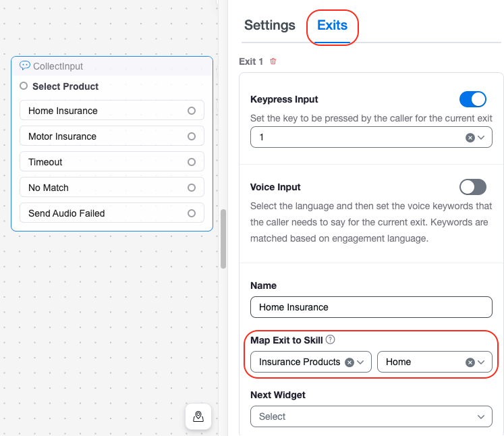This screenshot has width=504, height=436.
Task: Click the Motor Insurance exit connector circle
Action: tap(192, 136)
